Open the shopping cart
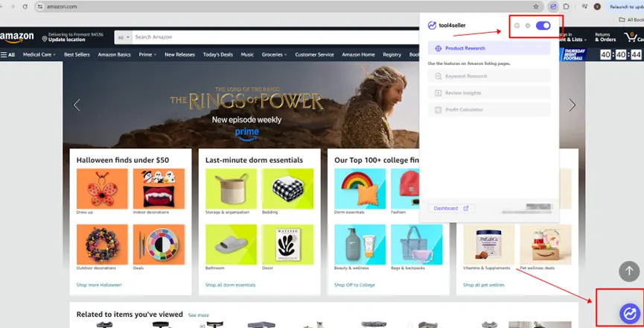Screen dimensions: 644x328 click(x=634, y=37)
